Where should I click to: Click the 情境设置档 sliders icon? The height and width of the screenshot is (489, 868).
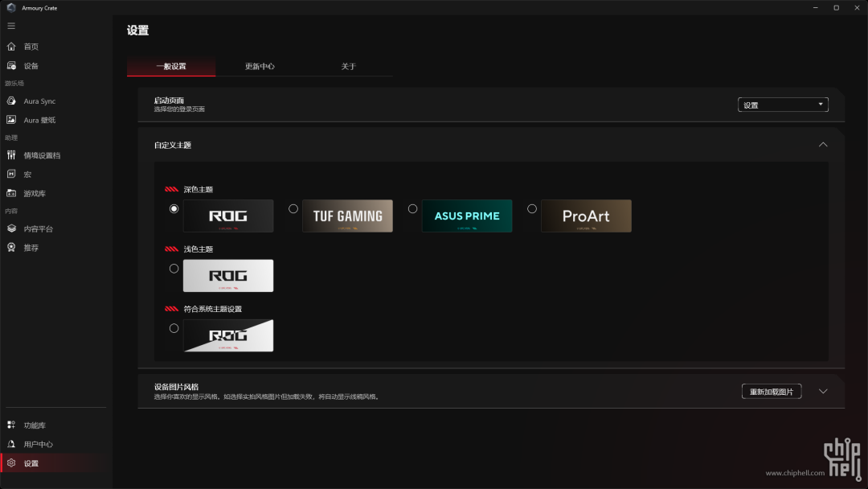11,155
